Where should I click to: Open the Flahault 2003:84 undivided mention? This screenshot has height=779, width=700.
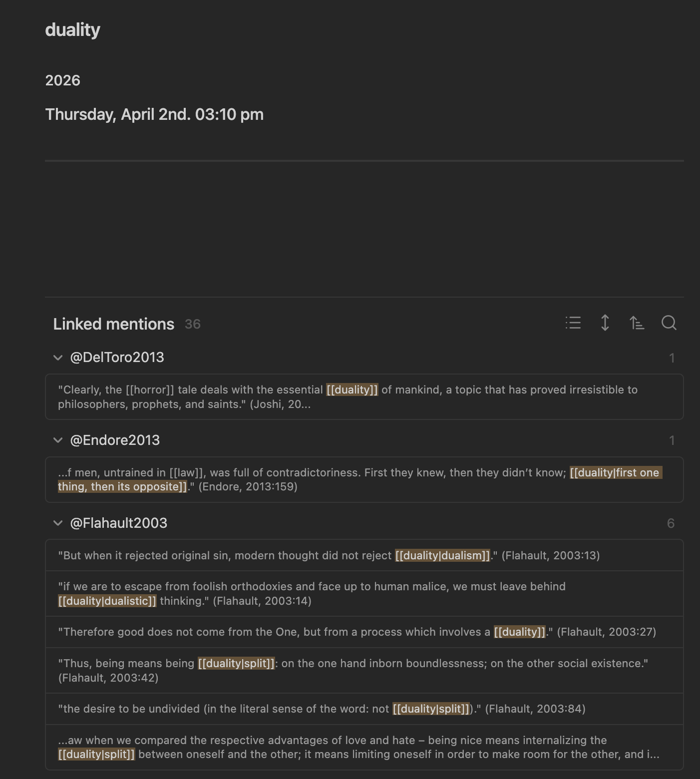(364, 709)
